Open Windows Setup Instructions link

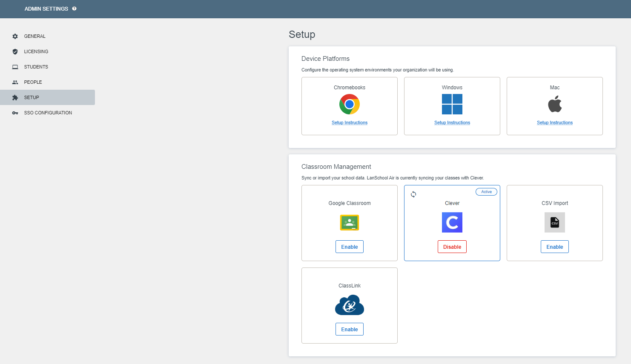click(452, 122)
